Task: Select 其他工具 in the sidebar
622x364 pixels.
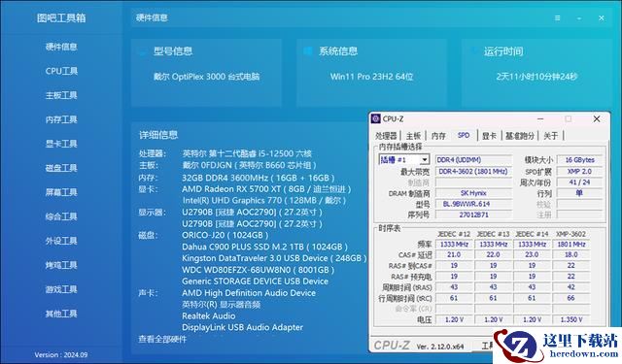Action: tap(61, 314)
